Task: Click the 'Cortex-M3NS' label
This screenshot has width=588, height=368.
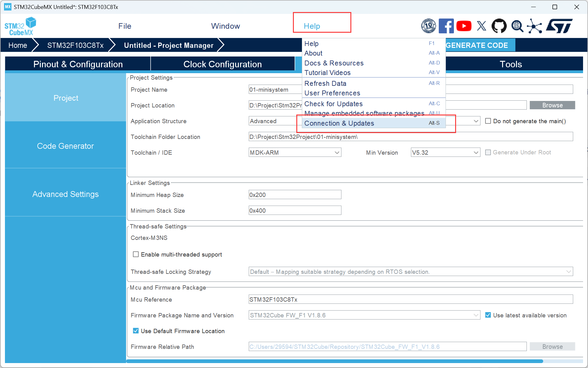Action: [x=149, y=238]
